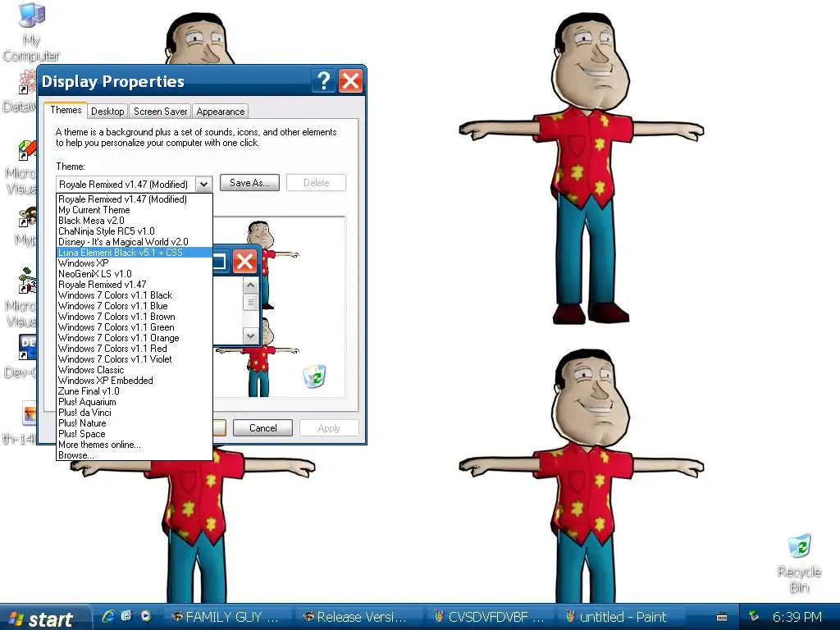Image resolution: width=840 pixels, height=630 pixels.
Task: Click the sample window close button in preview
Action: pyautogui.click(x=245, y=262)
